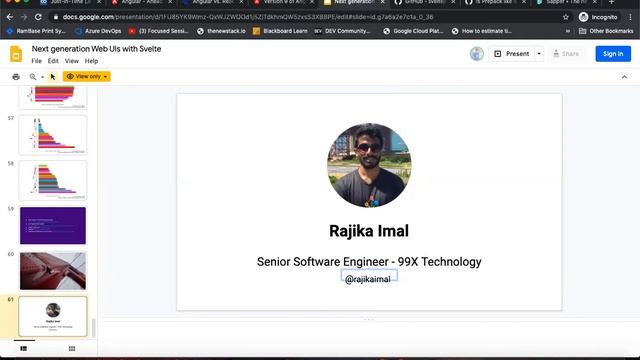
Task: Click the presentation title Next generation Web UIs with Svelte
Action: [x=96, y=49]
